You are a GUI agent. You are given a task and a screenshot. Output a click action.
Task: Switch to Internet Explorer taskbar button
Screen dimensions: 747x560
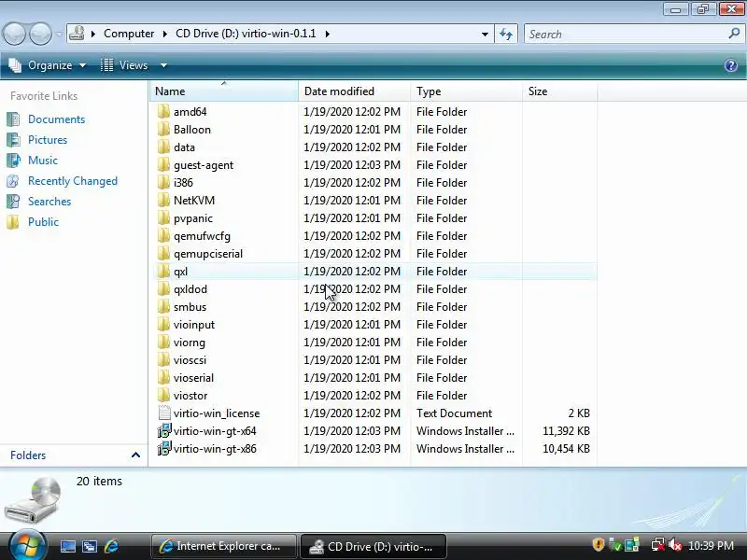(223, 546)
